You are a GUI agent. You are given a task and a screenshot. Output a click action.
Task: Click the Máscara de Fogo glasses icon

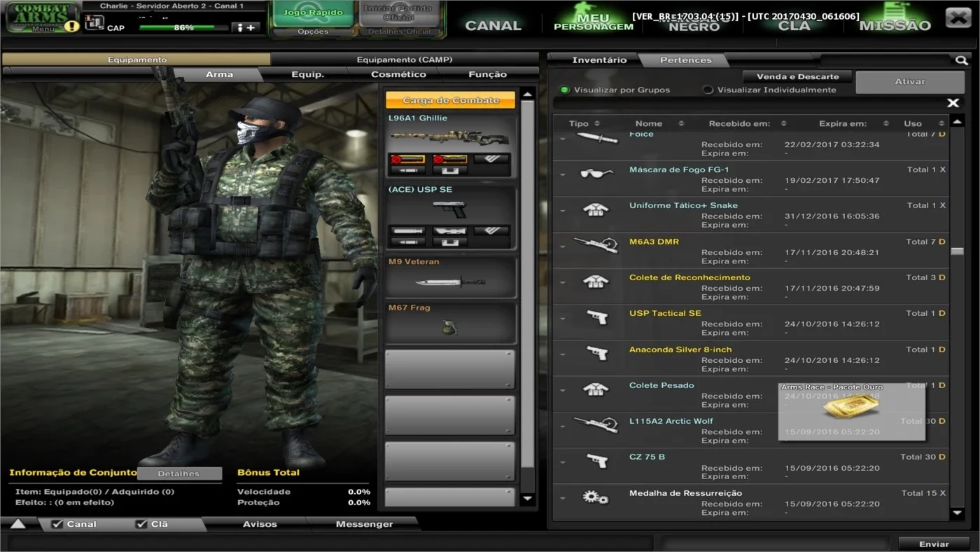pyautogui.click(x=596, y=174)
